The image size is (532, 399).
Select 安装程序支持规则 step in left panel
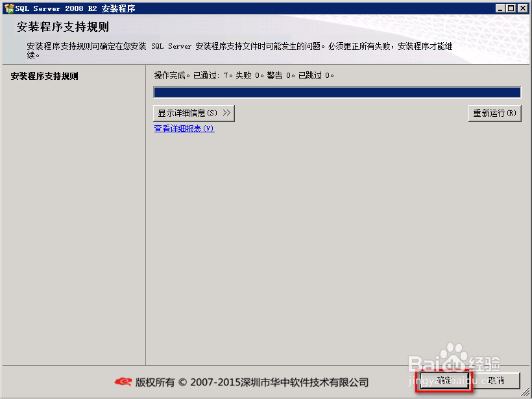point(45,76)
